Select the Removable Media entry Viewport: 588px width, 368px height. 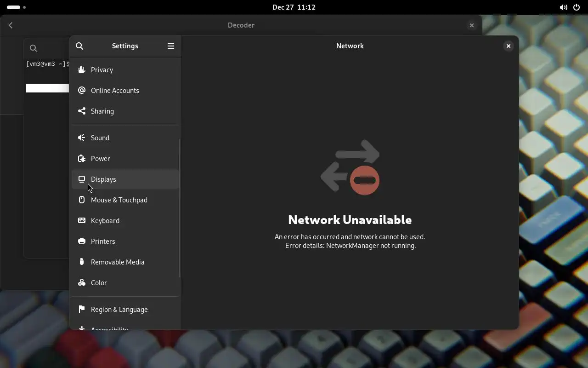click(125, 262)
